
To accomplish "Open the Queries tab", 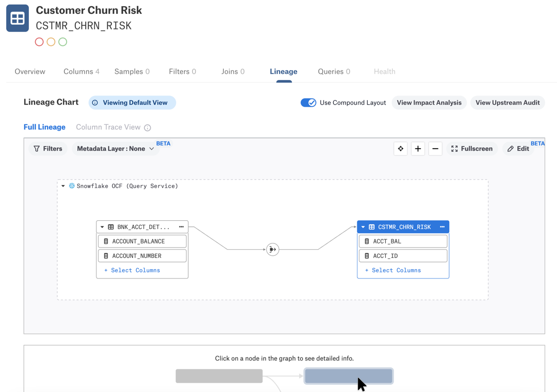I will coord(334,71).
